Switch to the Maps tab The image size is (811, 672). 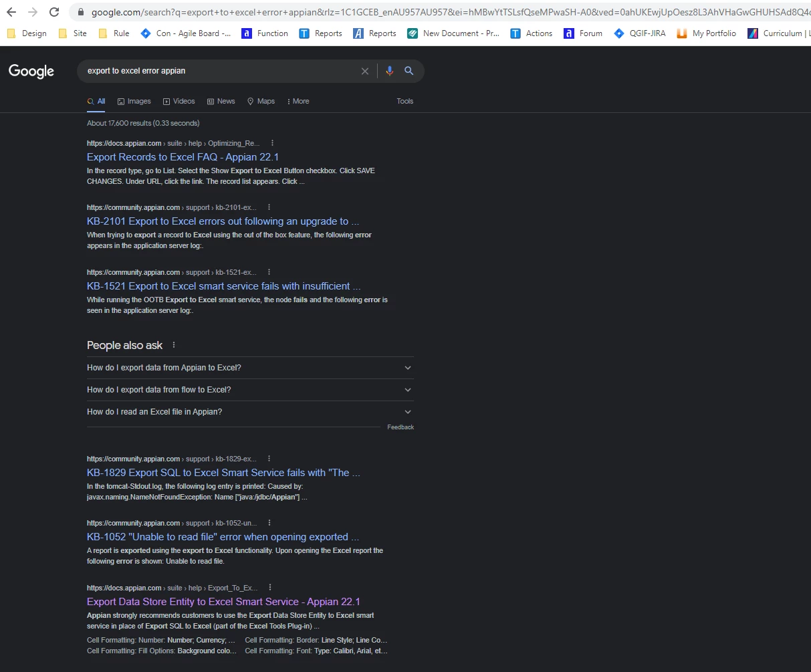tap(261, 101)
